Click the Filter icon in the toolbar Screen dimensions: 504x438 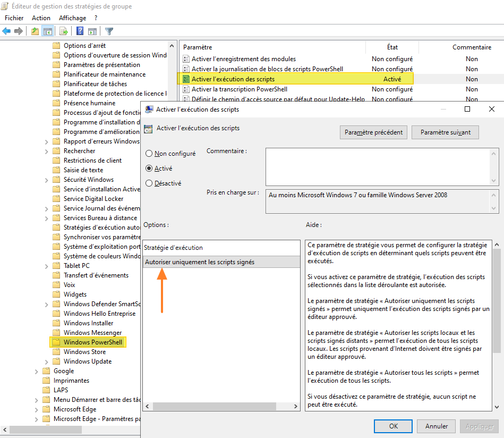tap(109, 31)
